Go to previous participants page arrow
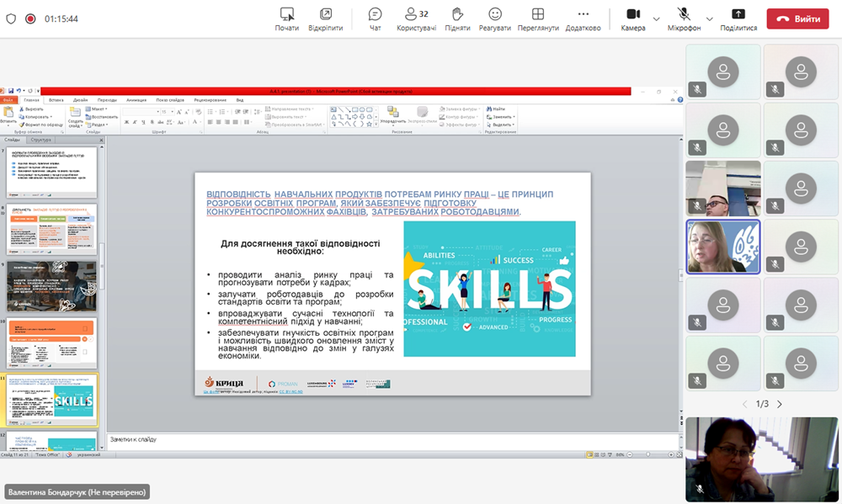The width and height of the screenshot is (842, 504). (x=744, y=404)
